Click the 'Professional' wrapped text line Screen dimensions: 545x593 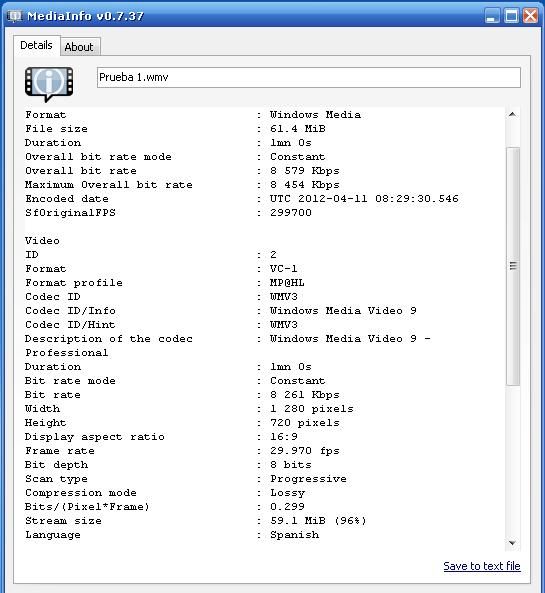click(x=67, y=352)
